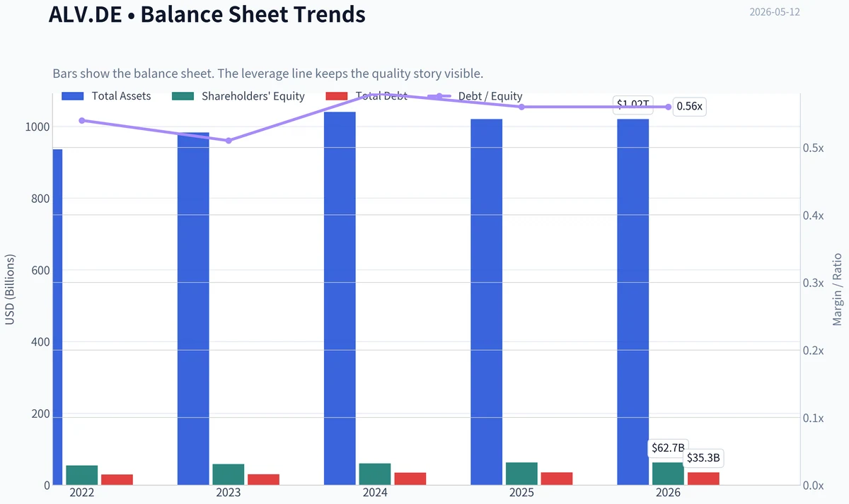Image resolution: width=849 pixels, height=504 pixels.
Task: Click the 2023 Debt/Equity line marker
Action: click(x=229, y=141)
